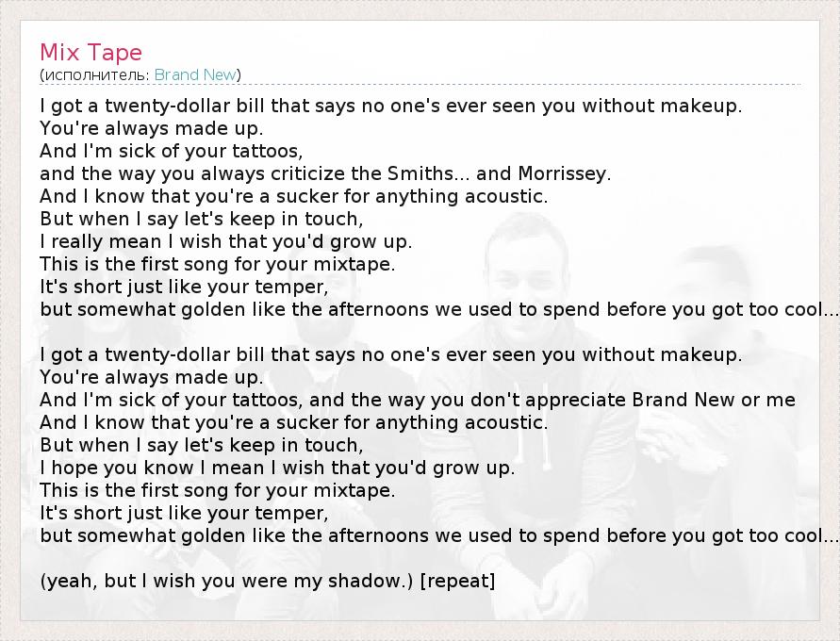Click first verse's "short just like your temper" line
The image size is (840, 641).
click(184, 287)
